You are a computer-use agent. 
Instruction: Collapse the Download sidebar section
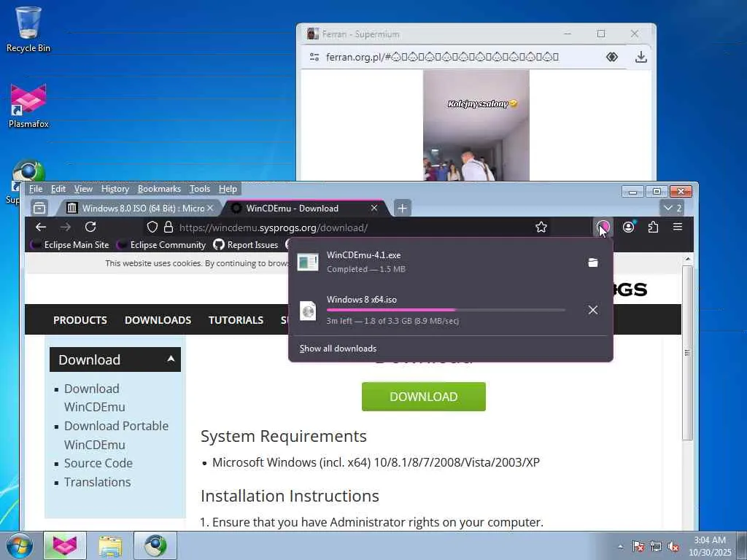171,359
